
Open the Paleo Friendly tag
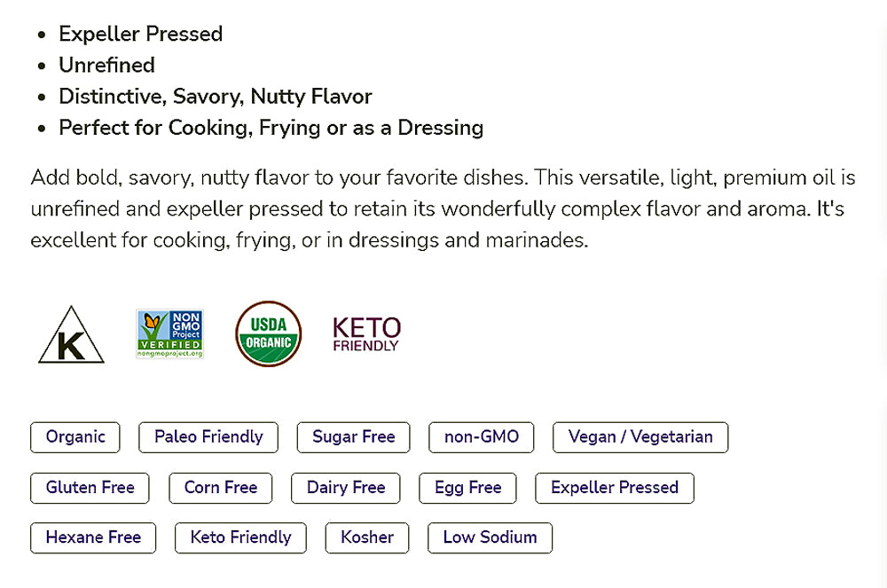click(208, 437)
